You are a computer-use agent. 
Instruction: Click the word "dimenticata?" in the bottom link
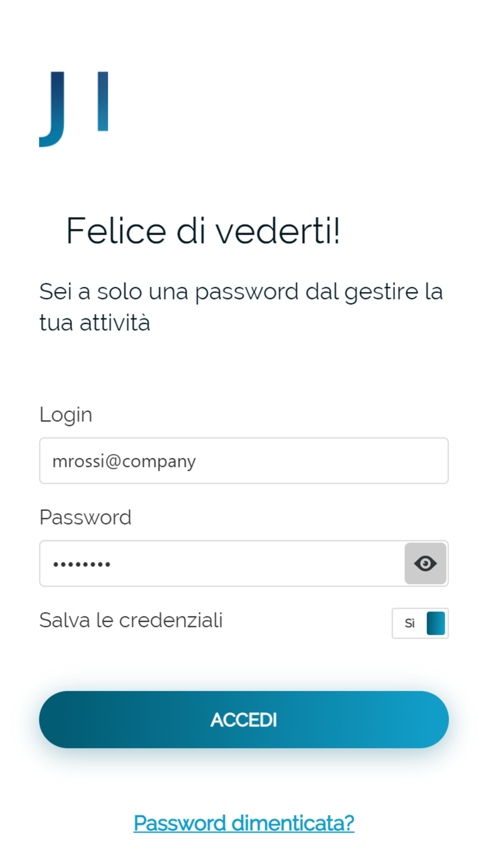(x=293, y=823)
